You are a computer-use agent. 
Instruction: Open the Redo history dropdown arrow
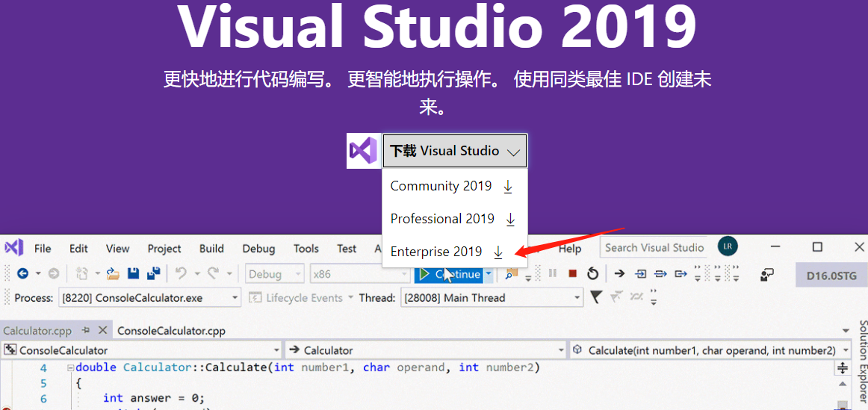pyautogui.click(x=229, y=273)
